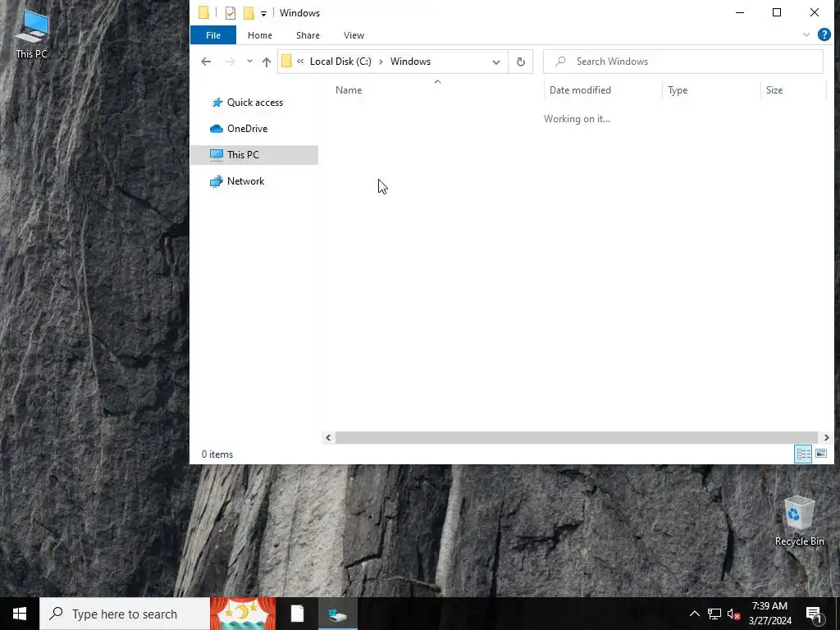Click the muted volume tray icon
This screenshot has width=840, height=630.
click(734, 614)
